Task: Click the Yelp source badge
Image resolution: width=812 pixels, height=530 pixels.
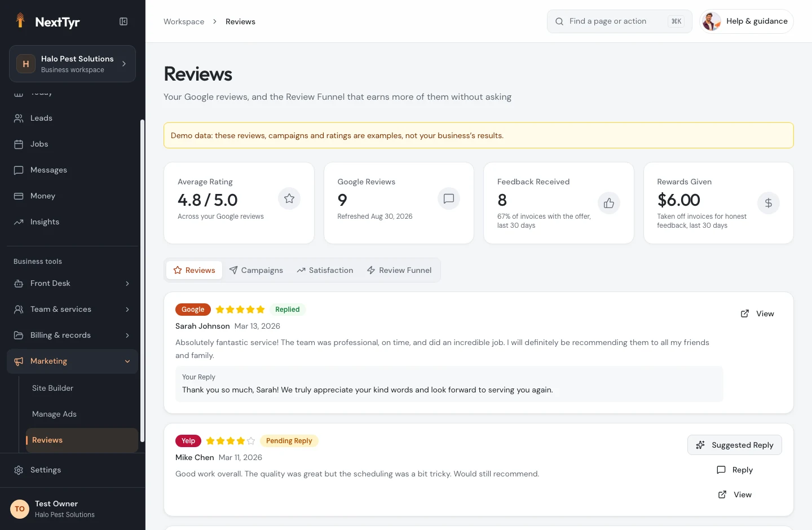Action: 188,441
